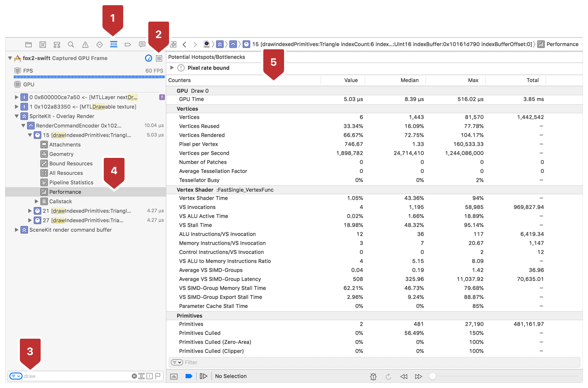Click the Continue execution button

coord(203,376)
